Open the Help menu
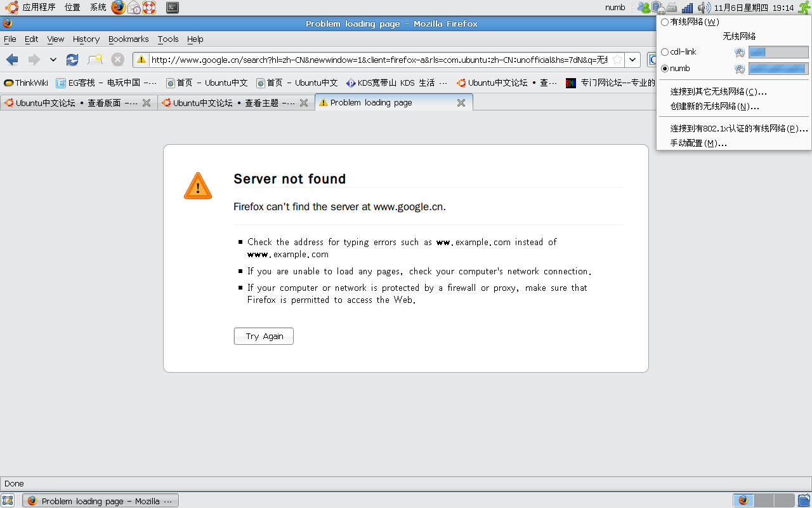 pos(195,39)
